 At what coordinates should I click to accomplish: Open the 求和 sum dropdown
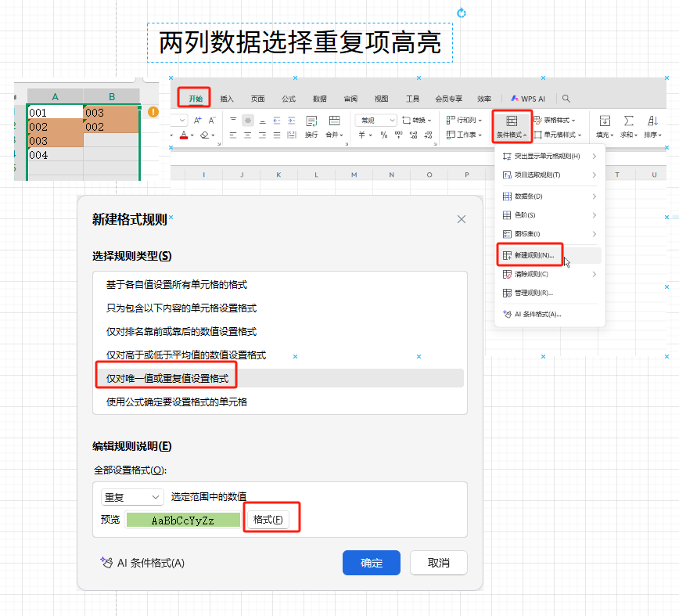[629, 127]
